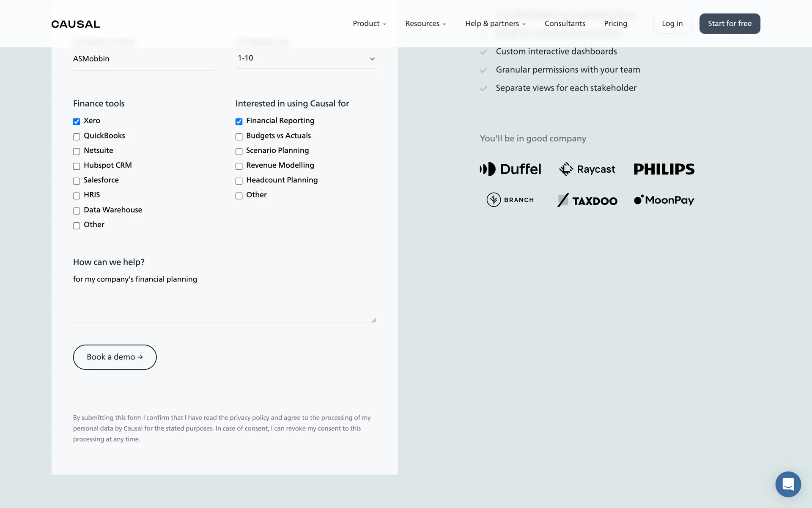Open the company size dropdown showing 1-10

305,58
